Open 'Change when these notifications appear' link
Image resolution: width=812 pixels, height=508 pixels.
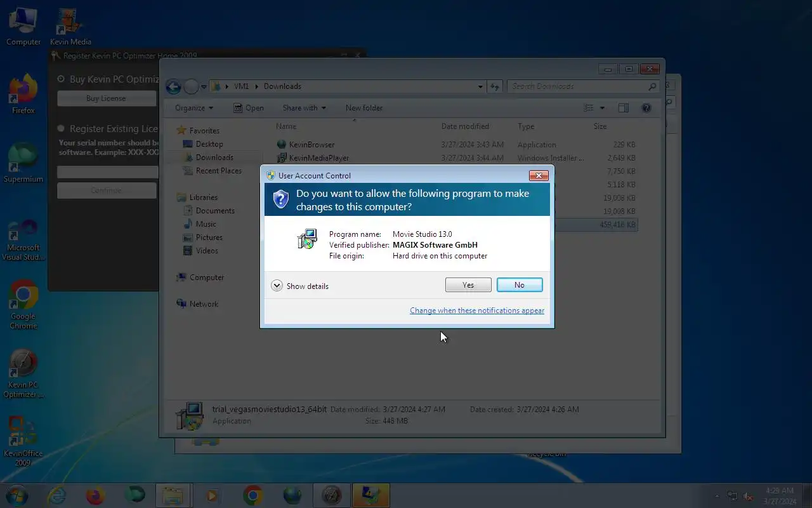[477, 311]
